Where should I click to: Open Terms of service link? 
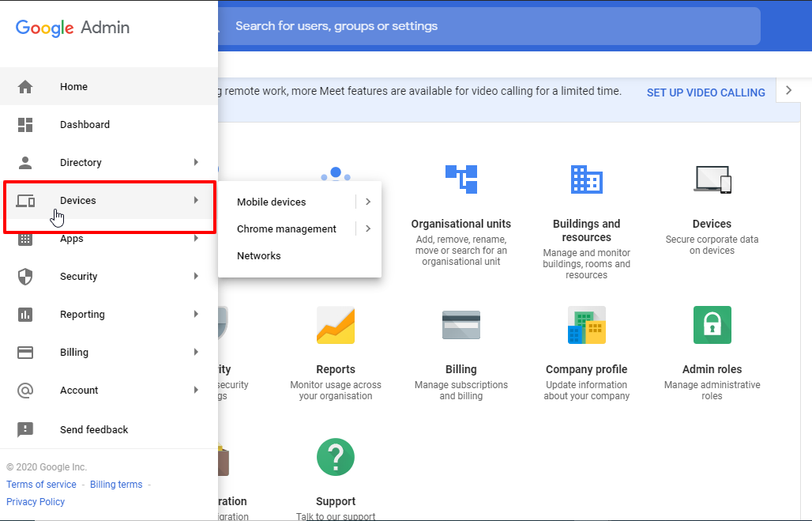41,484
